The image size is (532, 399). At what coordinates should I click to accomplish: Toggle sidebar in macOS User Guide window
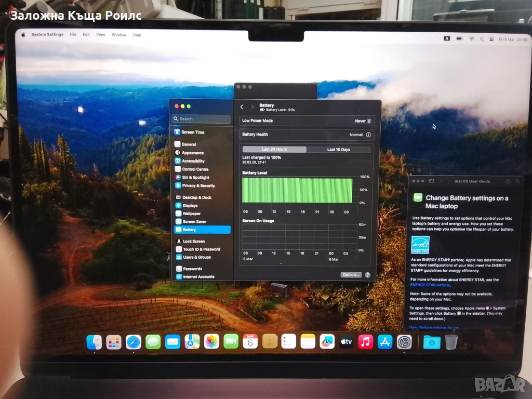[x=432, y=181]
